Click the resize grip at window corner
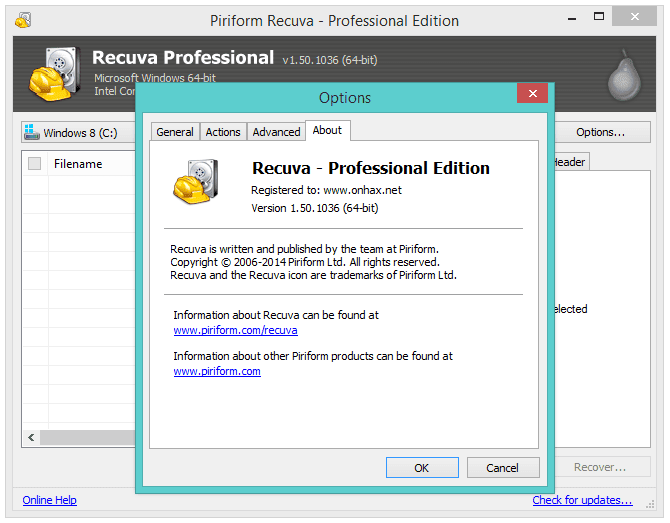This screenshot has width=670, height=523. point(650,504)
